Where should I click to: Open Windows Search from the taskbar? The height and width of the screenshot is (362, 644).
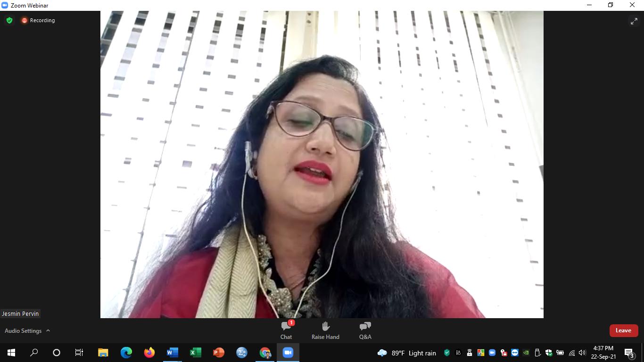coord(34,353)
